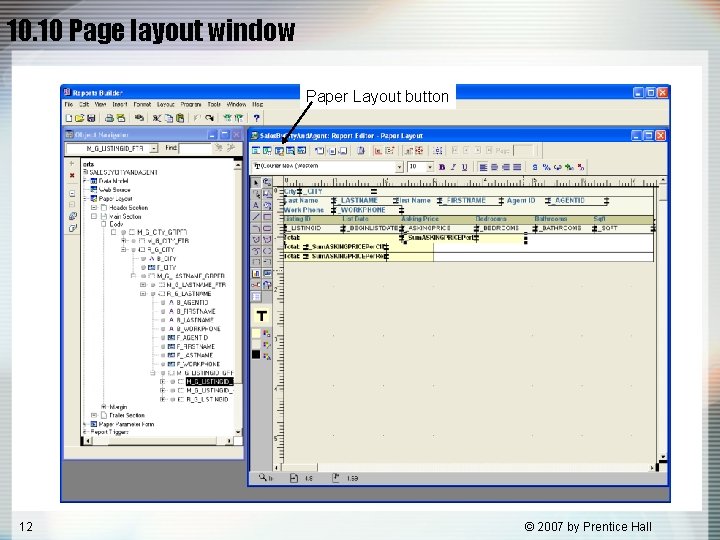Screen dimensions: 720x540
Task: Open the File menu
Action: tap(69, 105)
